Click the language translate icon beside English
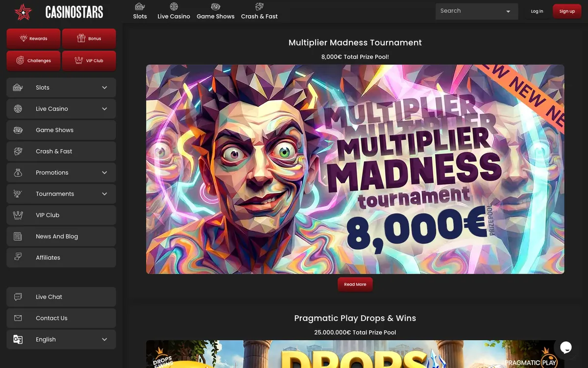588x368 pixels. (x=18, y=339)
